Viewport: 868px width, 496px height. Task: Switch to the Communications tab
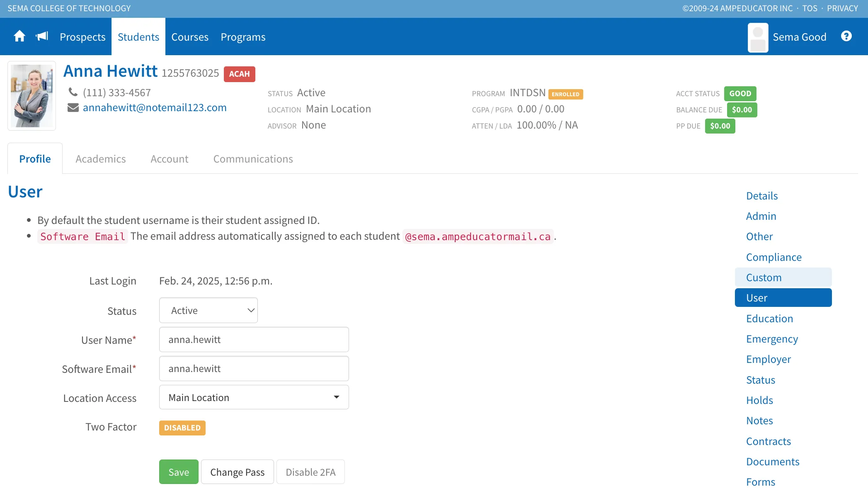point(253,159)
